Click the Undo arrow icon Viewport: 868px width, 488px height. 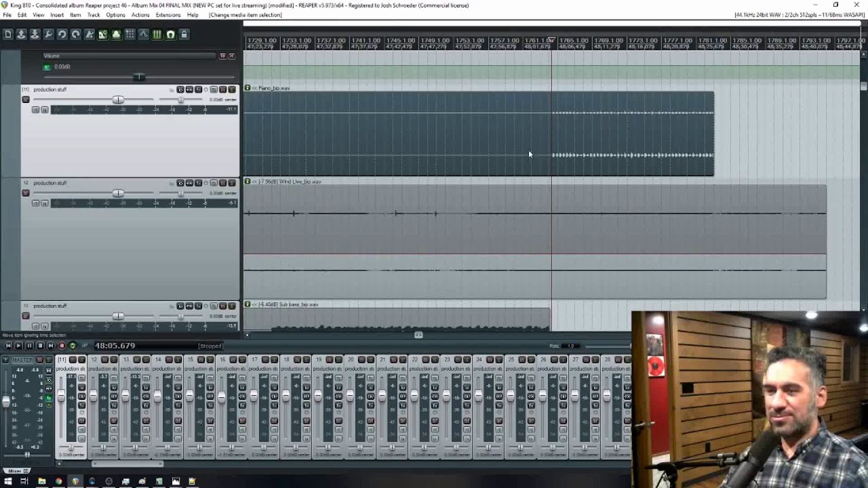[x=62, y=35]
